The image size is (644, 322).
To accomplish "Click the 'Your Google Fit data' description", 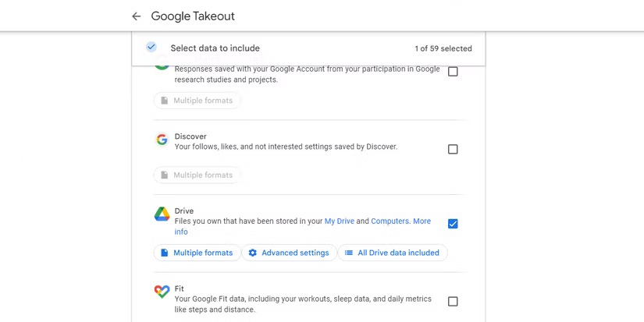I will point(303,304).
